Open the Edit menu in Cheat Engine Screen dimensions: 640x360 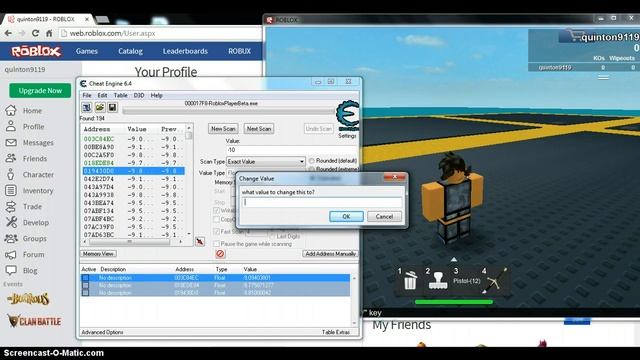tap(102, 95)
